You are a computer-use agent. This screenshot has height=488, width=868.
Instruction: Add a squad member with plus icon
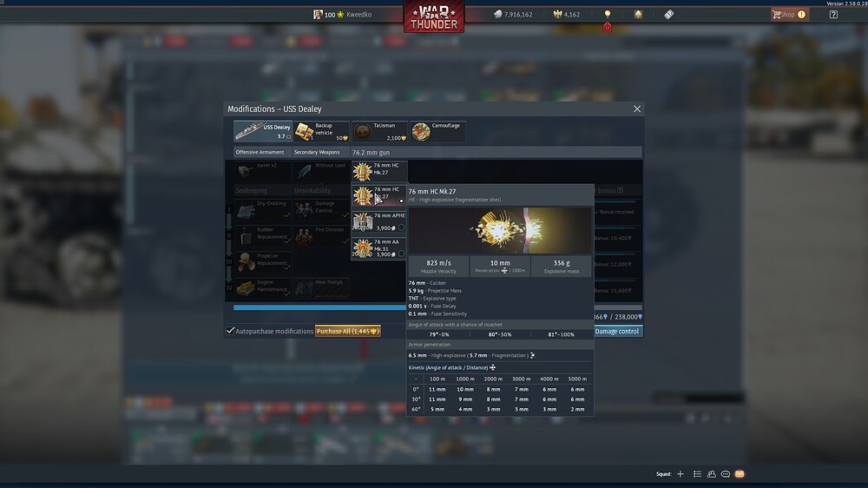(681, 474)
